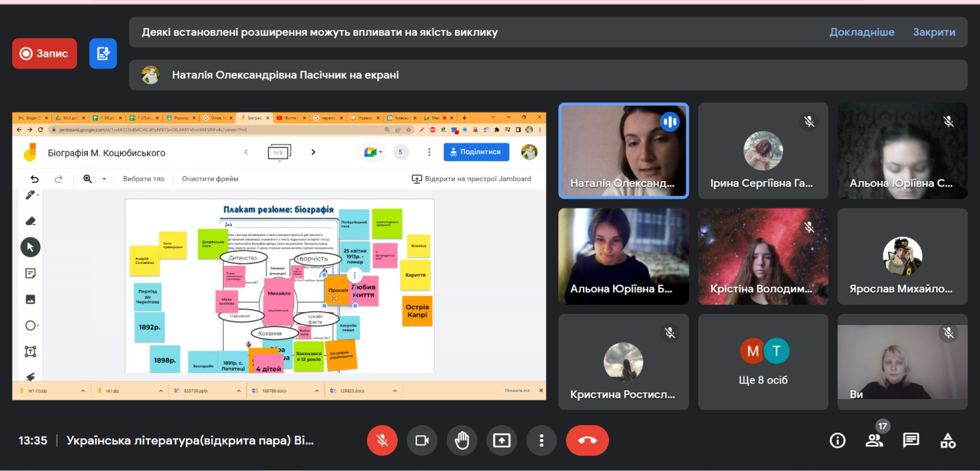Image resolution: width=980 pixels, height=471 pixels.
Task: Raise hand using the hand button
Action: (462, 441)
